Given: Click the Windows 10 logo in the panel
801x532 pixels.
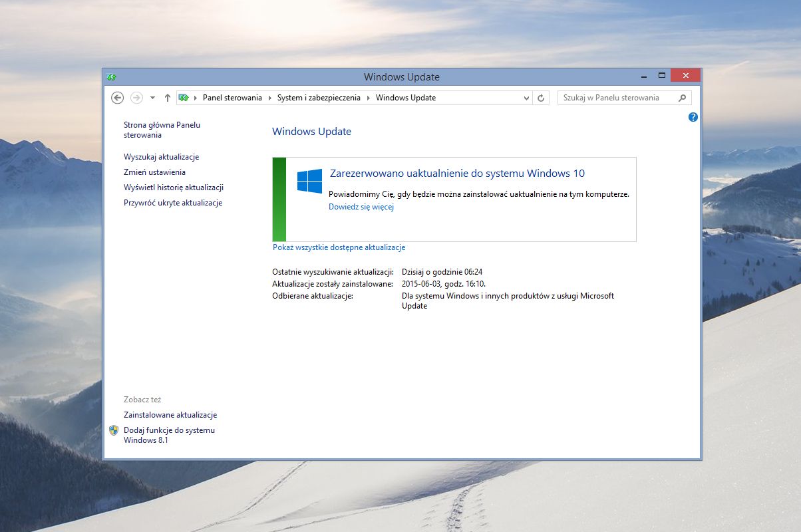Looking at the screenshot, I should click(x=309, y=181).
